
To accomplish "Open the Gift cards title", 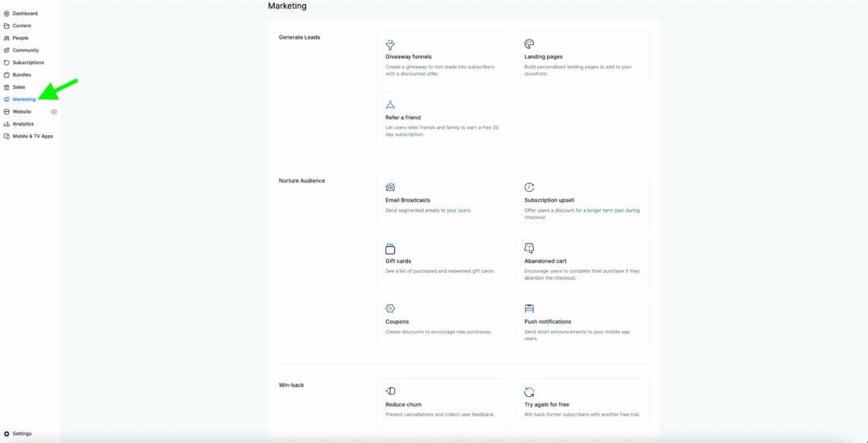I will [398, 261].
